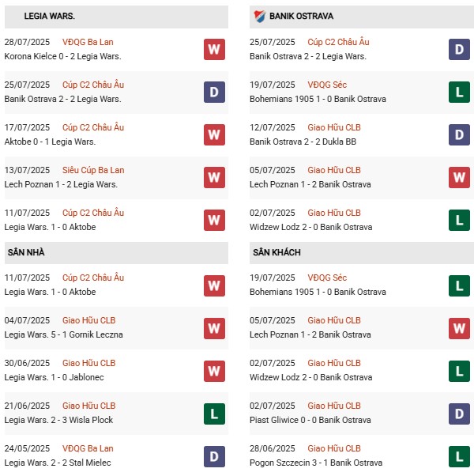Click L badge for Legia 2-3 Wisla Plock

214,413
